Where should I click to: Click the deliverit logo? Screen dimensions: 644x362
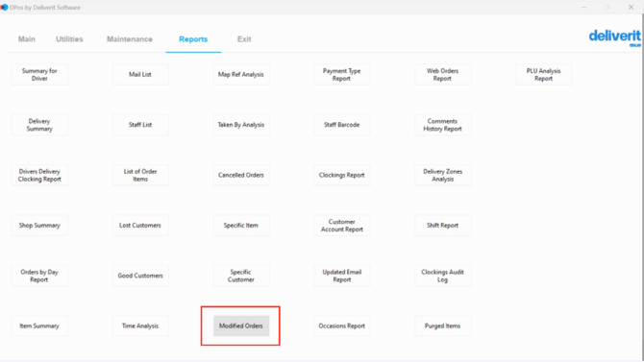coord(615,37)
